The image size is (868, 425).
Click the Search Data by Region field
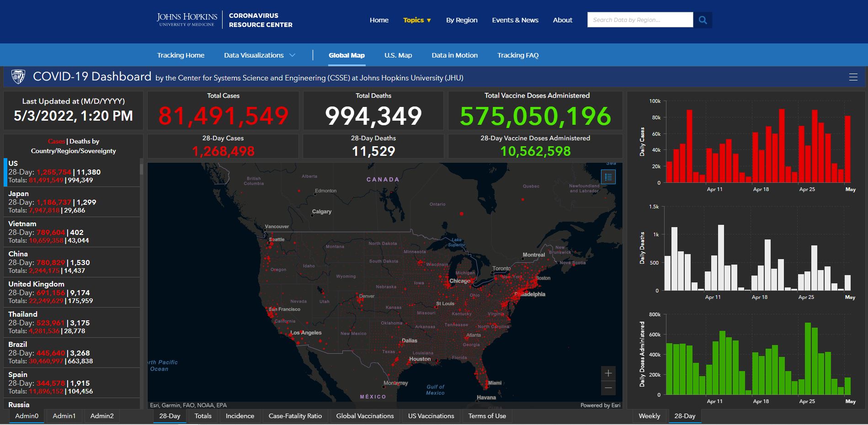640,20
